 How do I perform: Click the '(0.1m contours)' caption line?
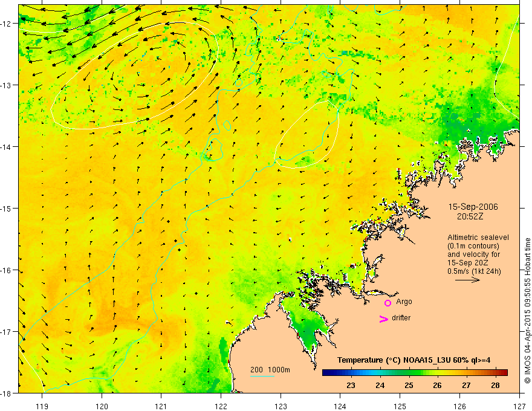tap(473, 246)
